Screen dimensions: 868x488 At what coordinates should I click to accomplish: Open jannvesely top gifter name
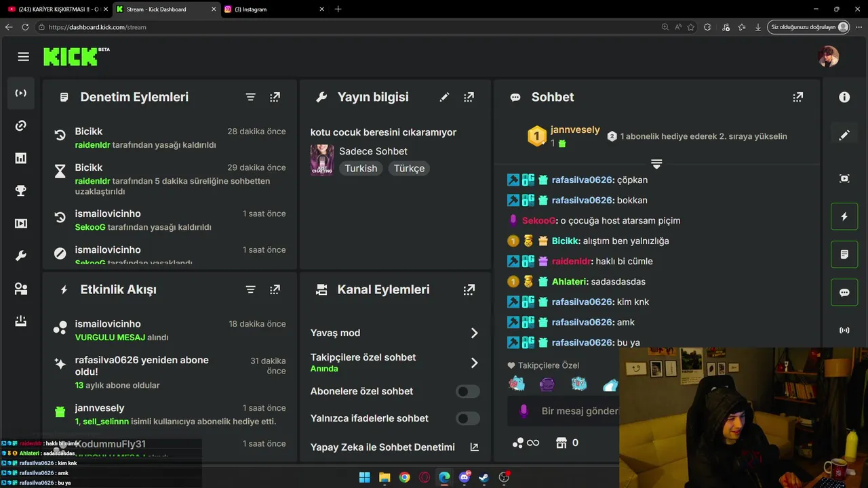pos(575,129)
